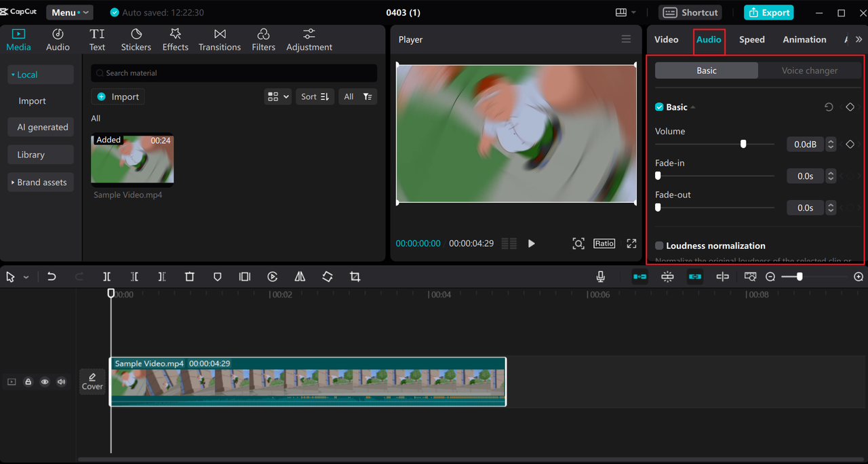Toggle the preview axis icon
Screen dimensions: 868x464
pyautogui.click(x=722, y=277)
